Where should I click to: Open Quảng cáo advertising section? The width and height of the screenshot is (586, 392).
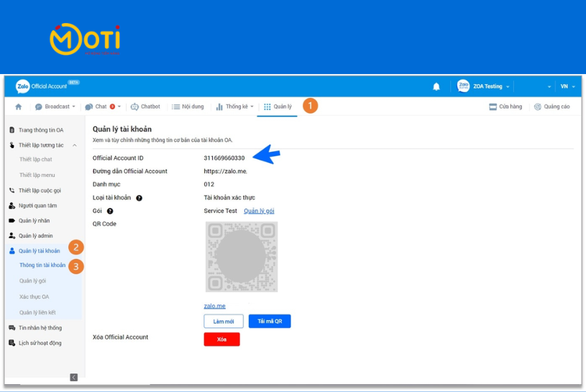(551, 106)
